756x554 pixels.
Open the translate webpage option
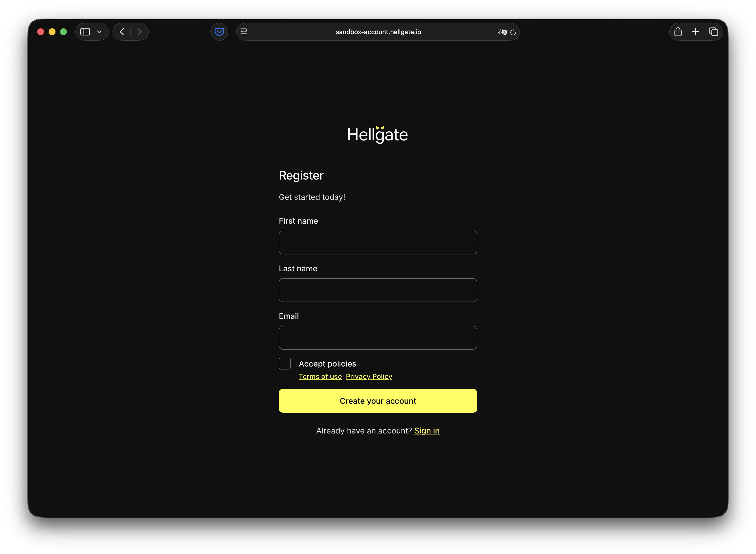(x=502, y=32)
